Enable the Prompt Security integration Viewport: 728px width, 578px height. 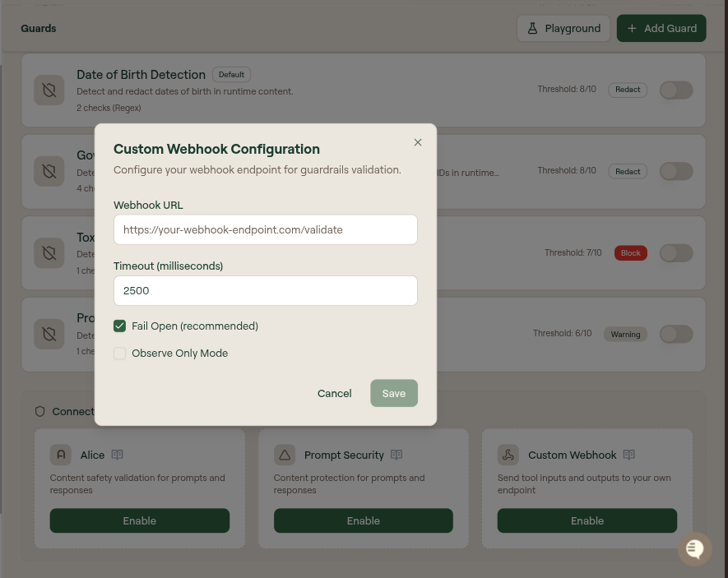click(x=363, y=520)
